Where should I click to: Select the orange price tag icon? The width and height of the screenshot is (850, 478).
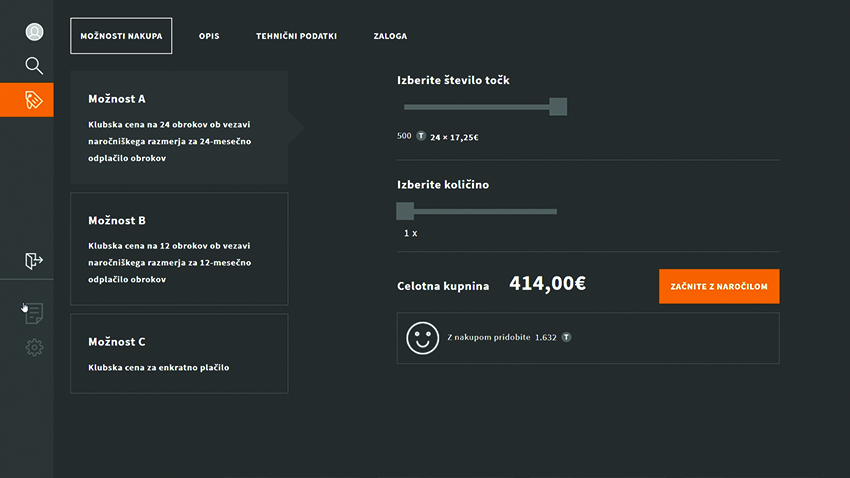34,99
